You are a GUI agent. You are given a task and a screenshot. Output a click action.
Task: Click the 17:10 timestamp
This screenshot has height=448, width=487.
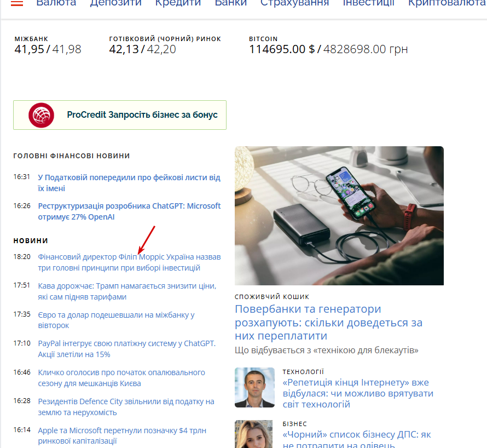pos(22,343)
